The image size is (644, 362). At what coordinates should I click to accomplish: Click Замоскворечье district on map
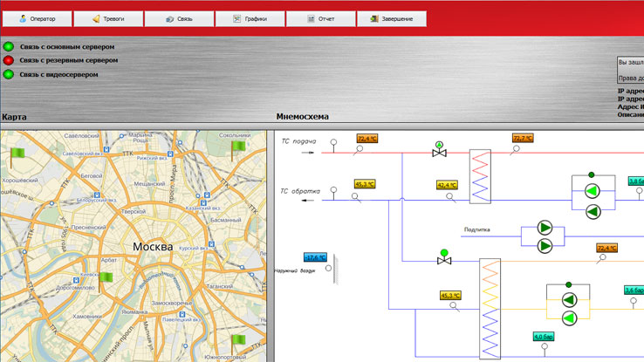tap(172, 303)
